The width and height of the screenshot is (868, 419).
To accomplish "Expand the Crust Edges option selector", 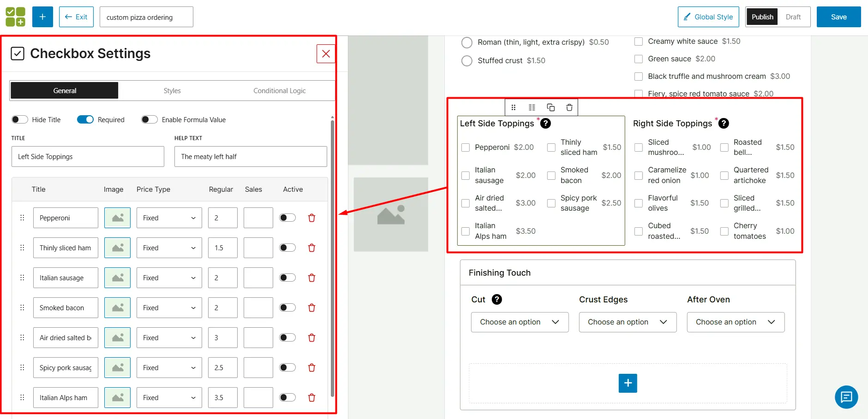I will coord(627,322).
